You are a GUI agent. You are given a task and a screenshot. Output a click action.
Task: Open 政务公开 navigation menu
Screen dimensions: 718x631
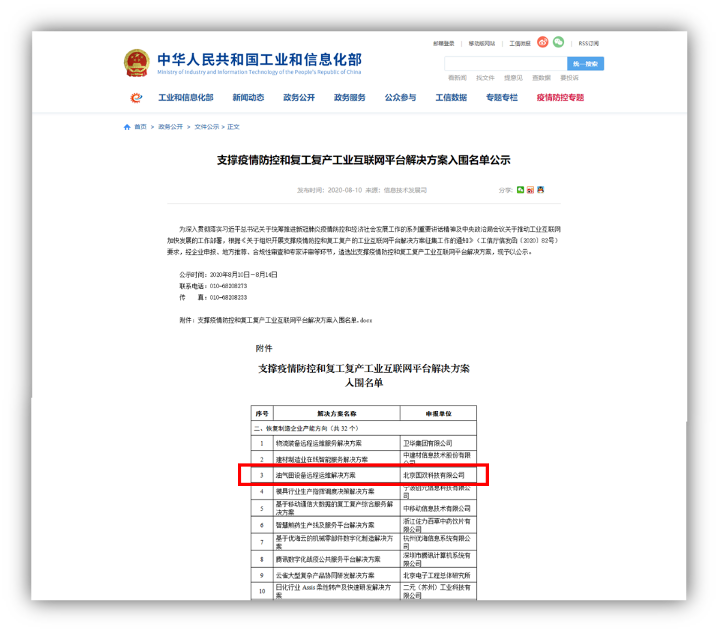coord(299,98)
